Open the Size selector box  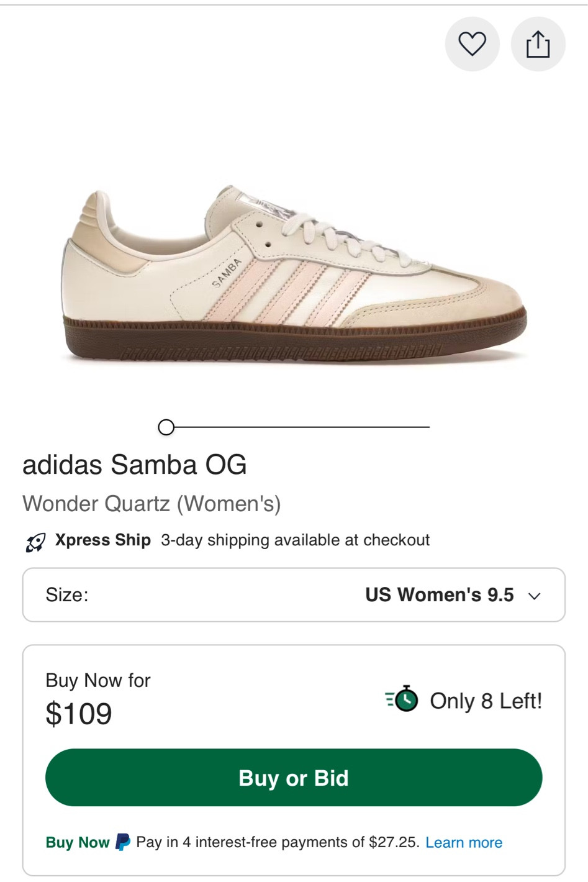294,594
